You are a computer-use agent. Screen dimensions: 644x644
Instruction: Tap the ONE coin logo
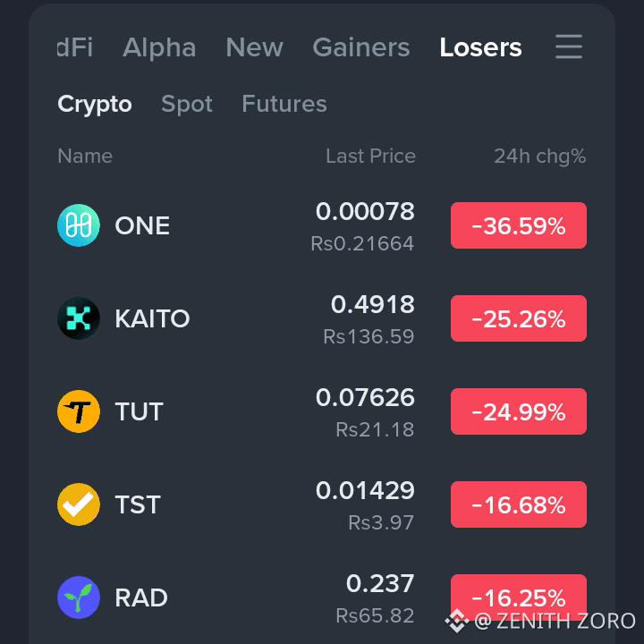tap(79, 225)
